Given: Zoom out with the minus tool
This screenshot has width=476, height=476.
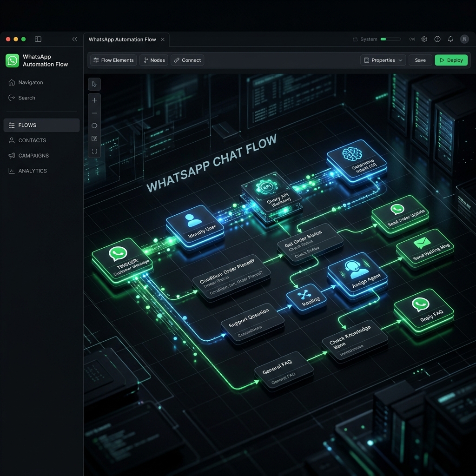Looking at the screenshot, I should pos(94,113).
